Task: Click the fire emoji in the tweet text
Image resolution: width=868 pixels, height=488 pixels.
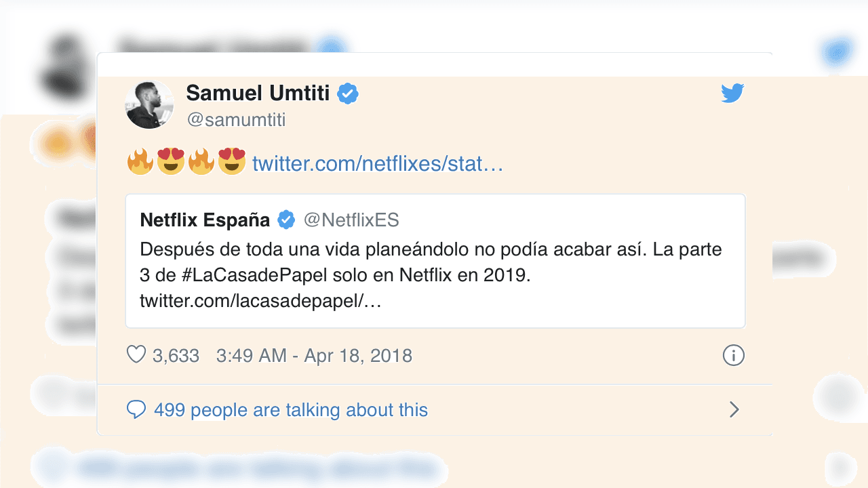Action: [x=140, y=162]
